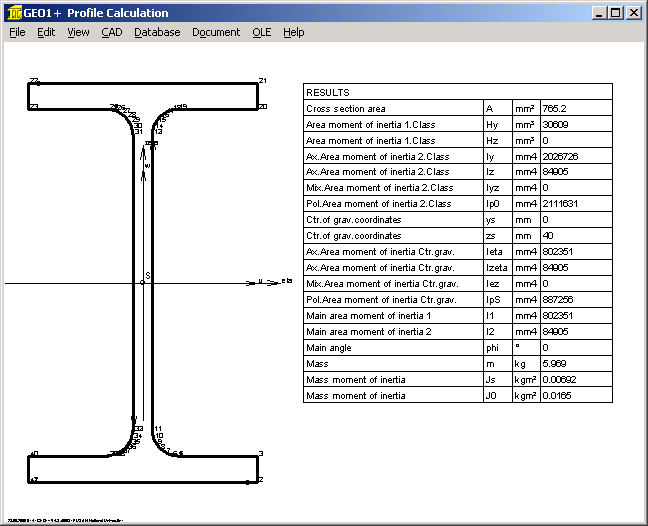Open the OLE menu
The image size is (648, 526).
point(261,32)
